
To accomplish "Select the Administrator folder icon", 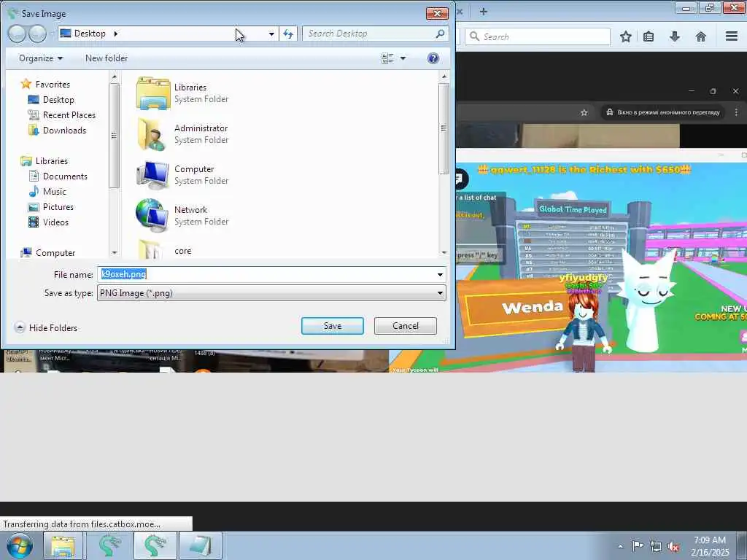I will point(153,134).
